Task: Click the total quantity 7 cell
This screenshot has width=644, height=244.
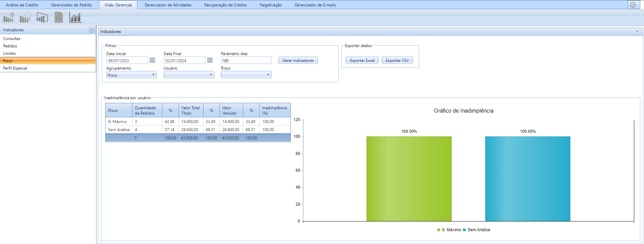Action: [x=147, y=138]
